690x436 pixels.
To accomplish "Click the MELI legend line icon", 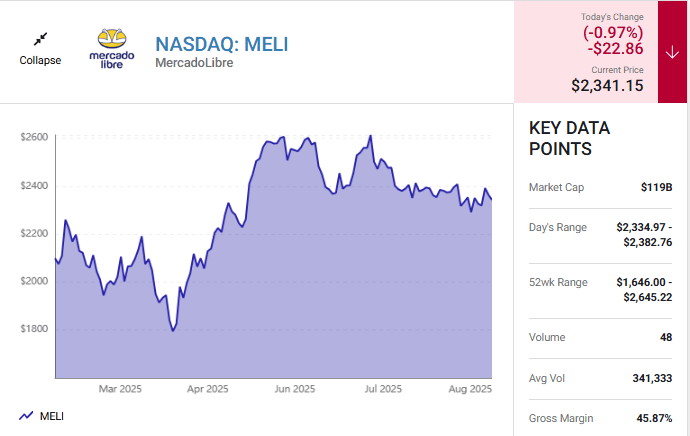I will click(26, 416).
